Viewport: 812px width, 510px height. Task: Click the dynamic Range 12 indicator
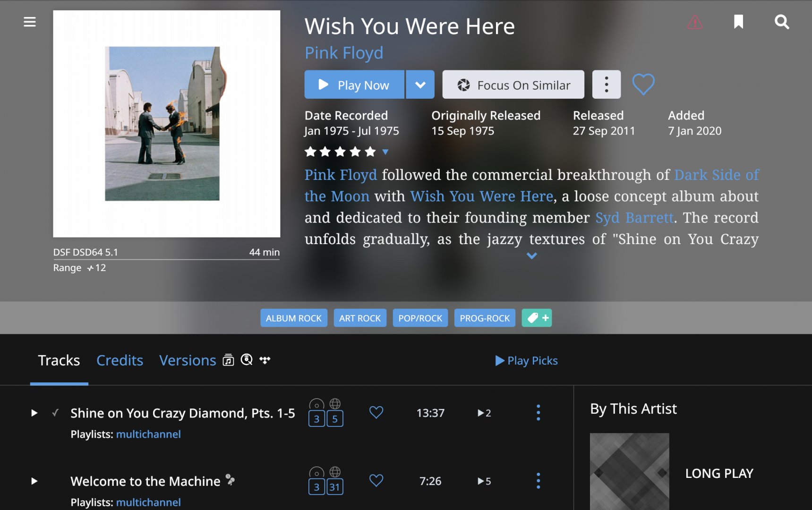pos(79,268)
